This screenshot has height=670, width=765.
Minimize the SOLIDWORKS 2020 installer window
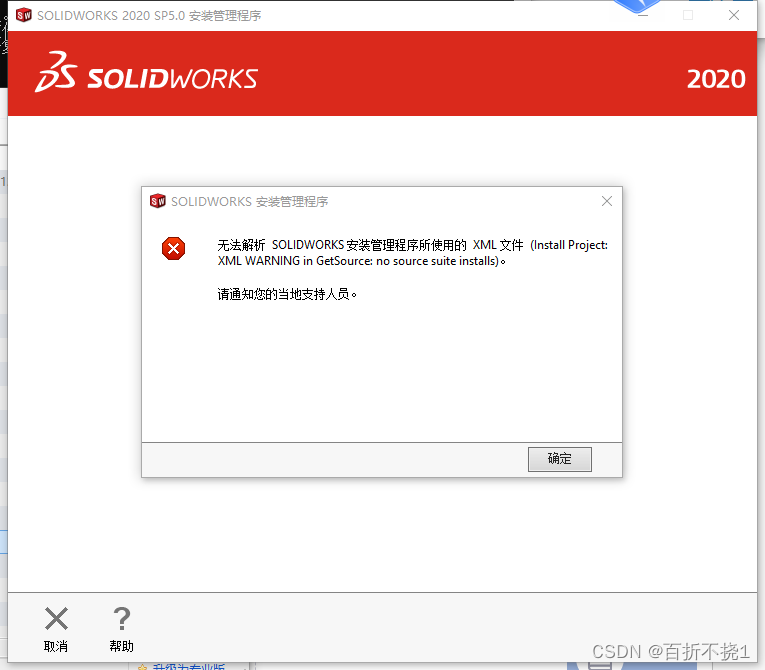(x=643, y=15)
